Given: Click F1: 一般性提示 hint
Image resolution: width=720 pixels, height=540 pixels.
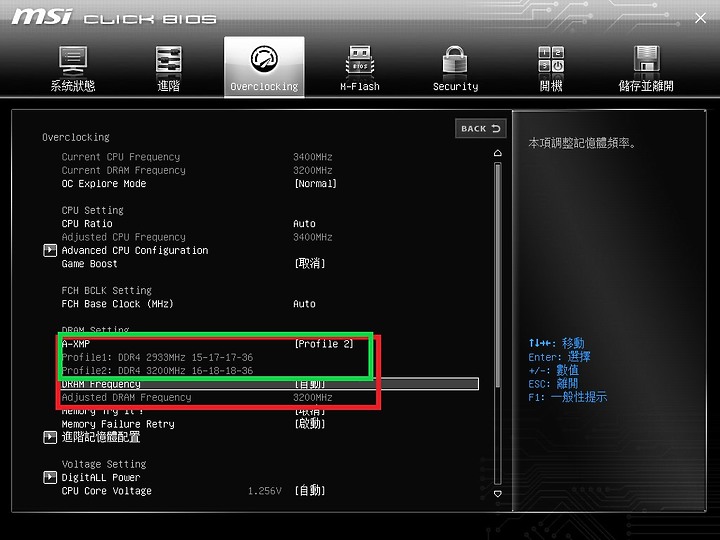Looking at the screenshot, I should point(568,397).
